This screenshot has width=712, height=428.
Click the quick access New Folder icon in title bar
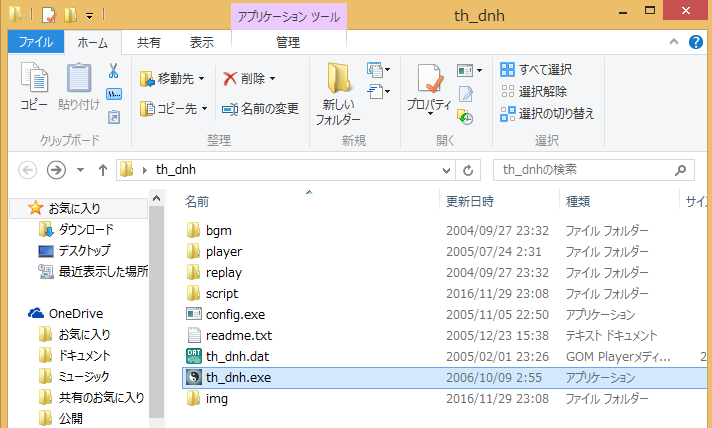[x=70, y=15]
